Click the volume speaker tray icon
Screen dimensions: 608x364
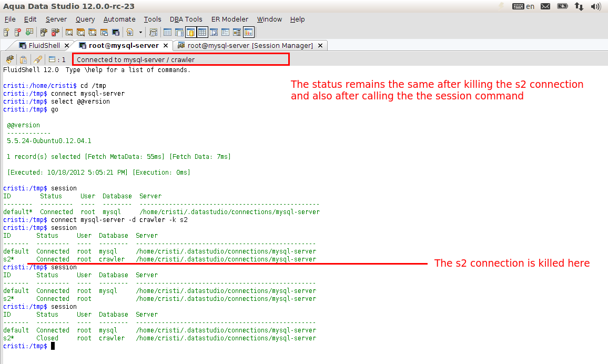coord(595,6)
